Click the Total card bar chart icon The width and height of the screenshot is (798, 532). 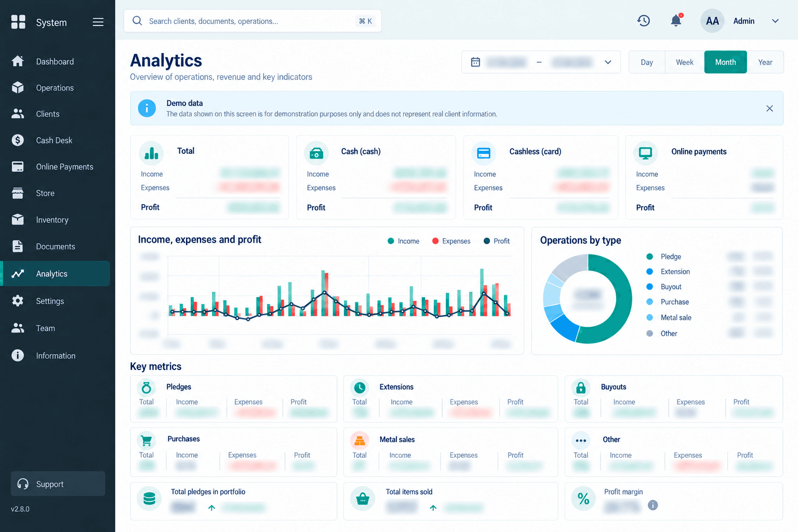pos(151,153)
